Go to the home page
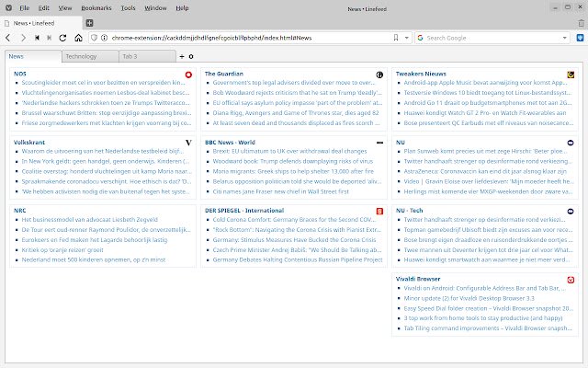 click(x=78, y=38)
